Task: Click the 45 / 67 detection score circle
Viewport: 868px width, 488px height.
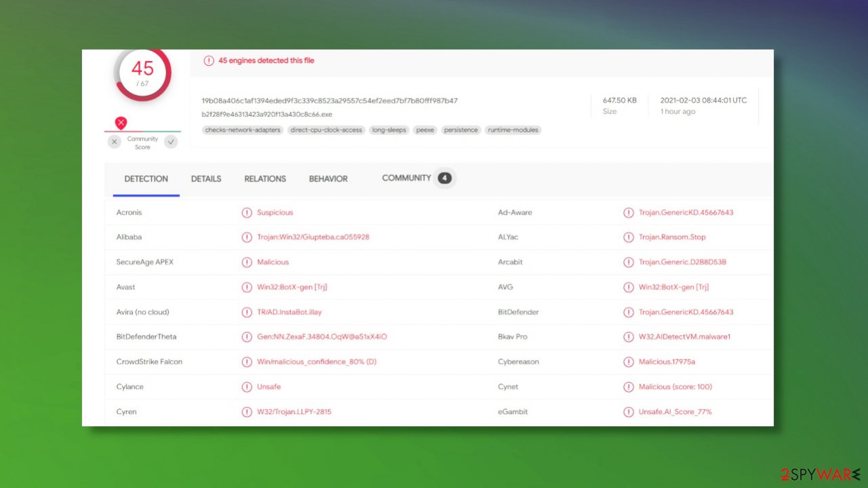Action: 142,73
